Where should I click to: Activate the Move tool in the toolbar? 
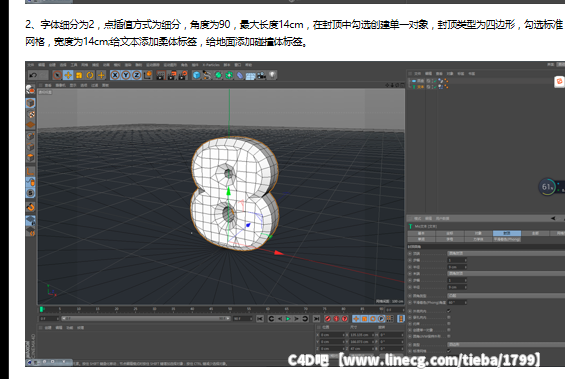tap(68, 75)
